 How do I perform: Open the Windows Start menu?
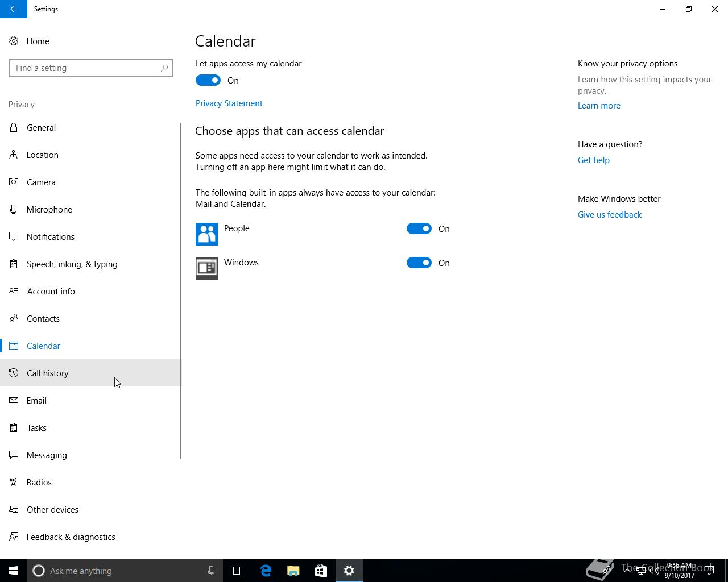click(x=14, y=571)
